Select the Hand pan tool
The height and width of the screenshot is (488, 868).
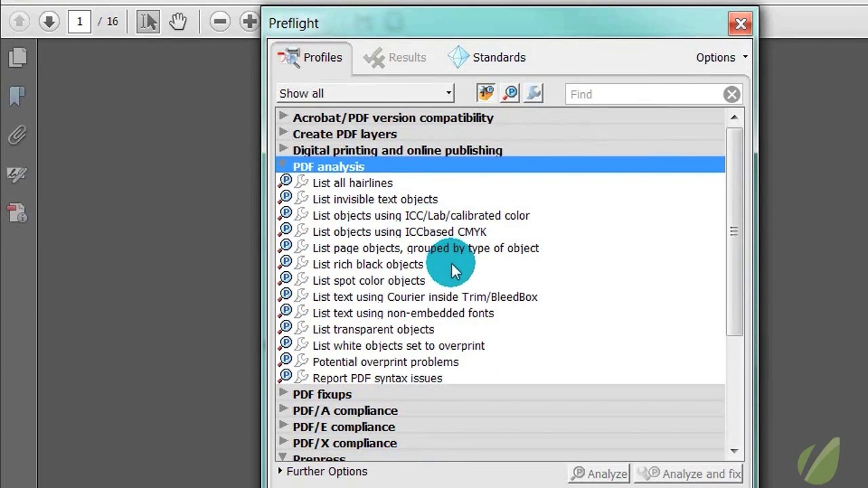point(178,22)
